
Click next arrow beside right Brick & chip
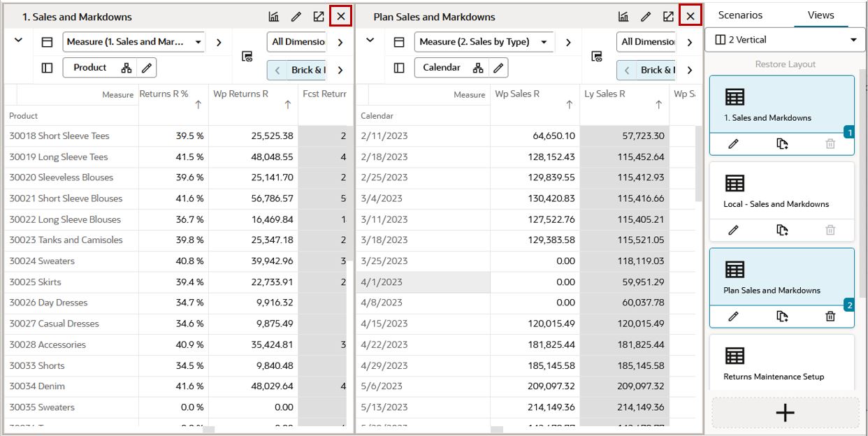690,70
